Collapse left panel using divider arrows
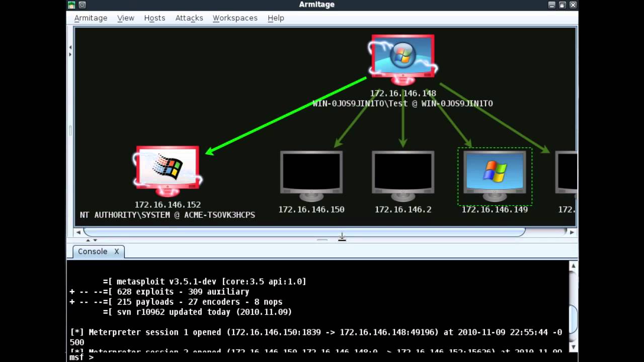644x362 pixels. [x=70, y=48]
